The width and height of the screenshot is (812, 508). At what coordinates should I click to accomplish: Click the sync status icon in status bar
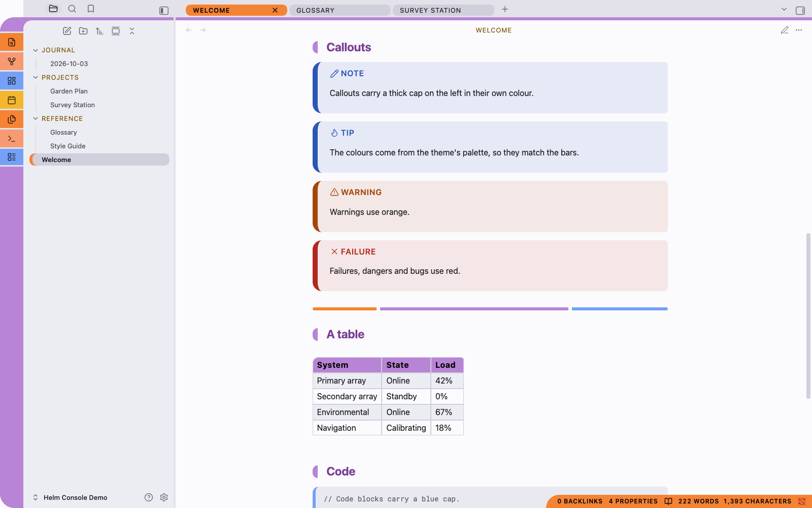pos(802,501)
